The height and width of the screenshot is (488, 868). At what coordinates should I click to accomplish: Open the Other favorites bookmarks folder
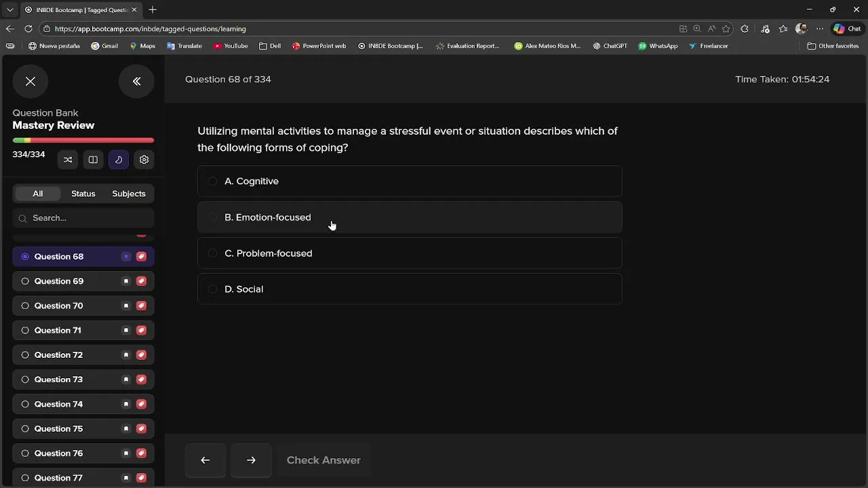[x=833, y=46]
